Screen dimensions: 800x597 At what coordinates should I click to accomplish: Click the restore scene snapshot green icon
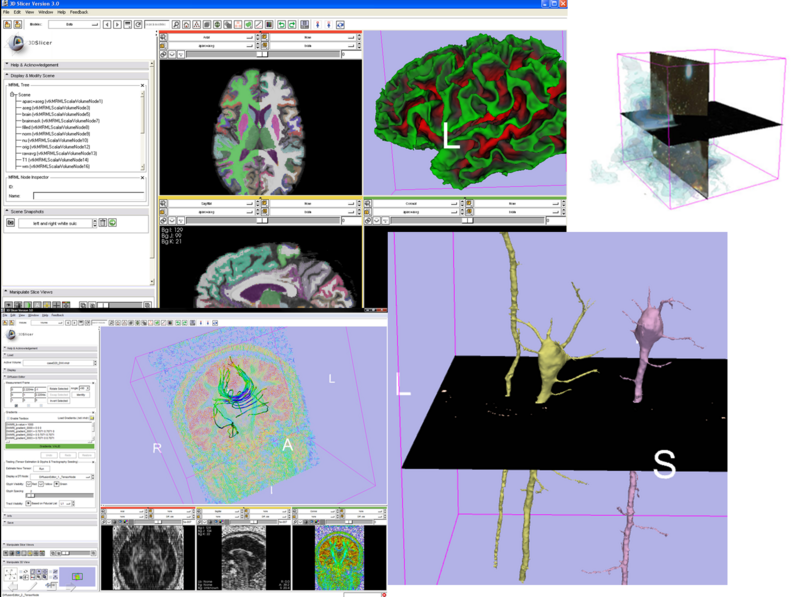point(113,222)
